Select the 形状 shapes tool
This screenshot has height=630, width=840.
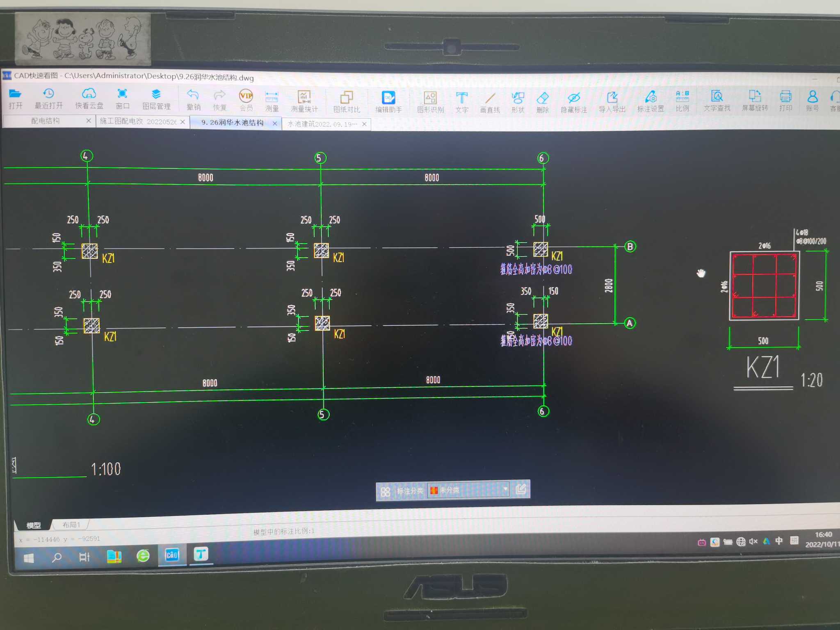[518, 103]
